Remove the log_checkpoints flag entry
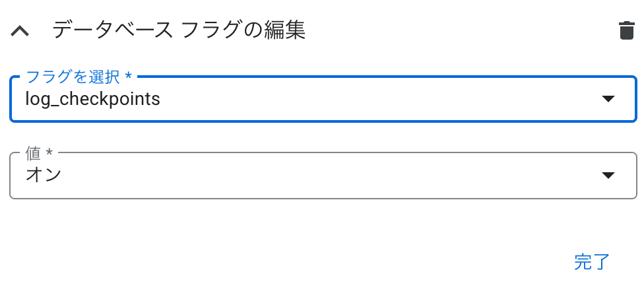Viewport: 644px width, 297px height. tap(626, 30)
